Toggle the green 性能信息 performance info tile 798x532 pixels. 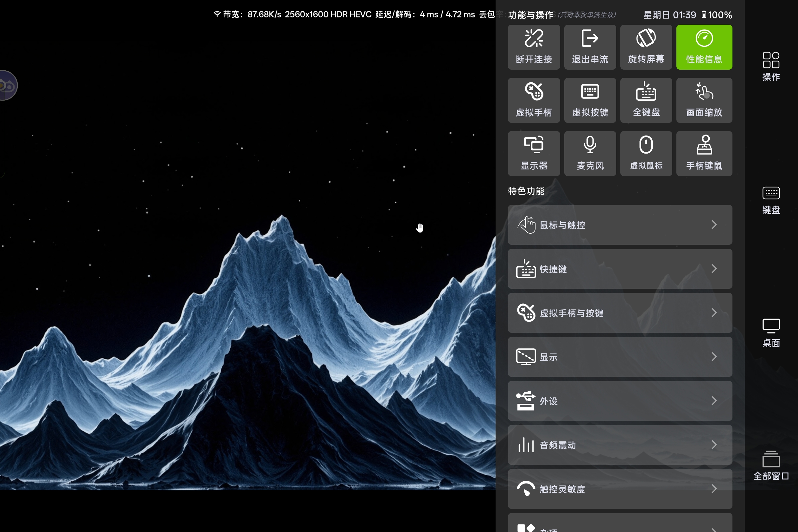click(x=704, y=47)
